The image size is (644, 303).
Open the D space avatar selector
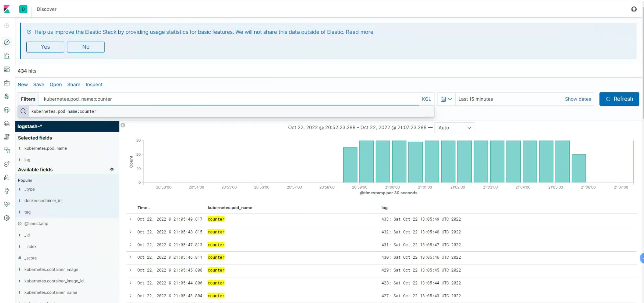click(x=23, y=9)
